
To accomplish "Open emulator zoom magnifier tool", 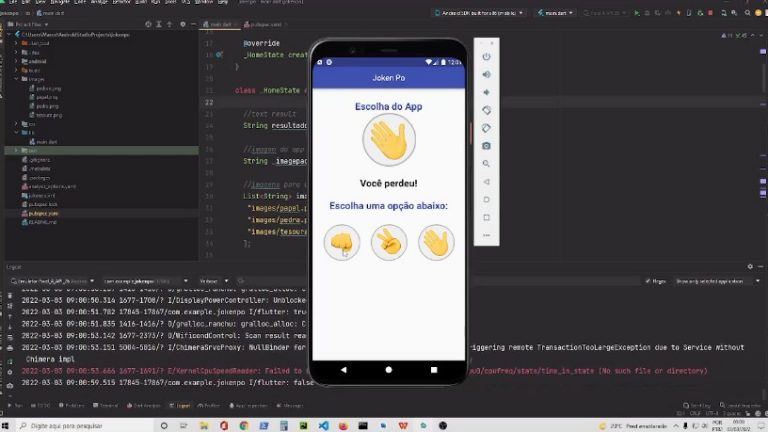I will [x=486, y=164].
